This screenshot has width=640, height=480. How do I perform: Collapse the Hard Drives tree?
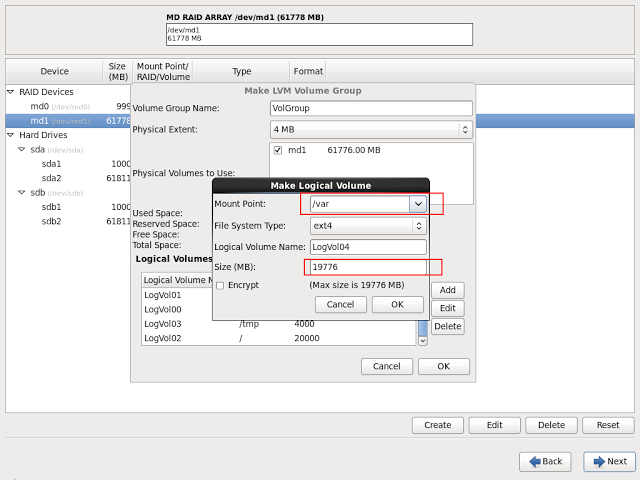(x=11, y=135)
